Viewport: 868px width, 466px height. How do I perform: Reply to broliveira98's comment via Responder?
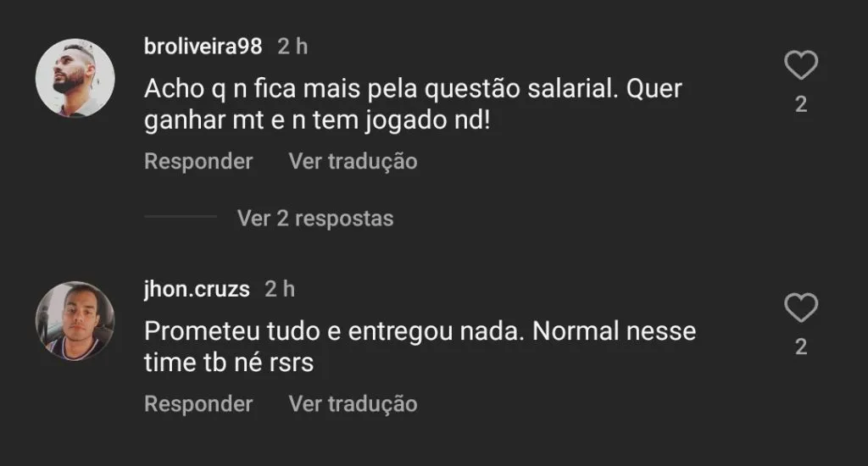point(198,161)
